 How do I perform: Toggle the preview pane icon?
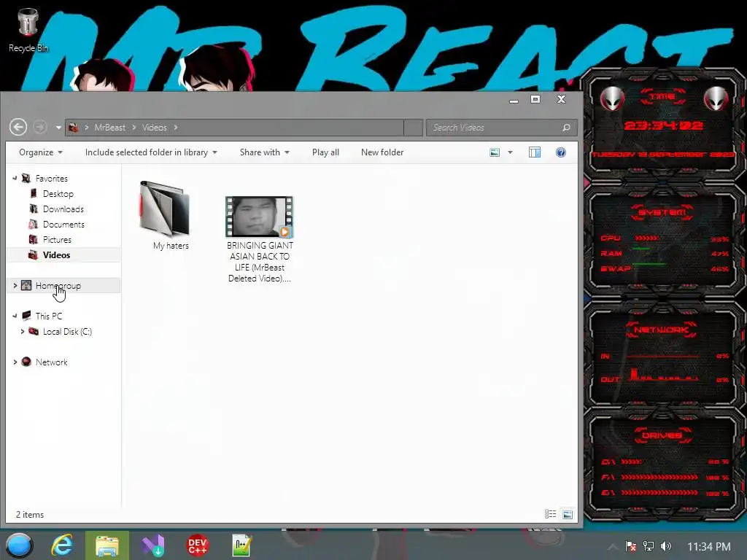tap(535, 152)
